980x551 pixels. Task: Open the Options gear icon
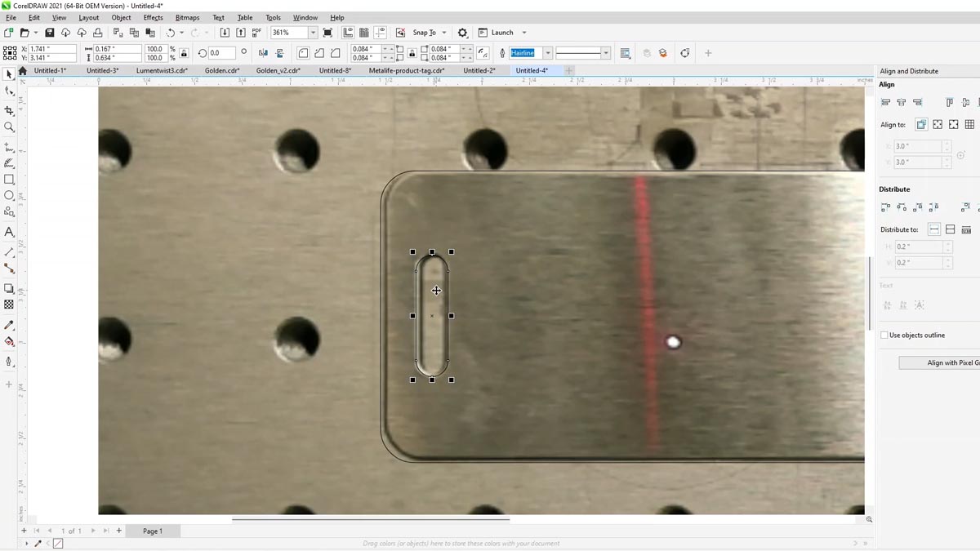point(463,33)
